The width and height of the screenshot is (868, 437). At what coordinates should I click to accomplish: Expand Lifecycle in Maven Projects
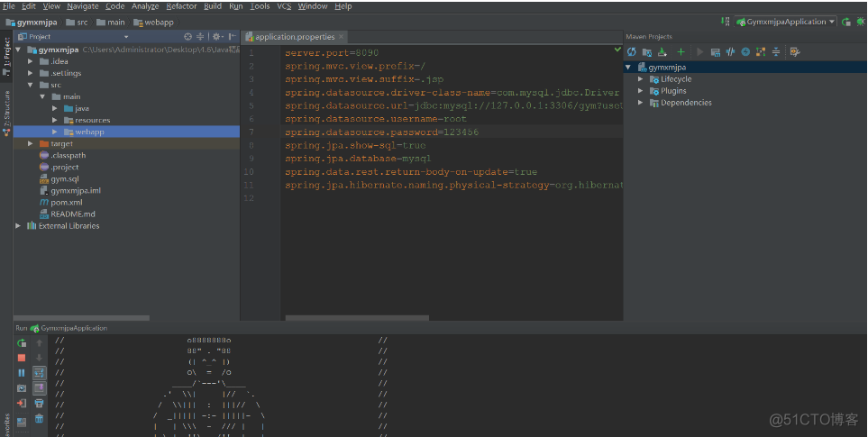click(641, 79)
